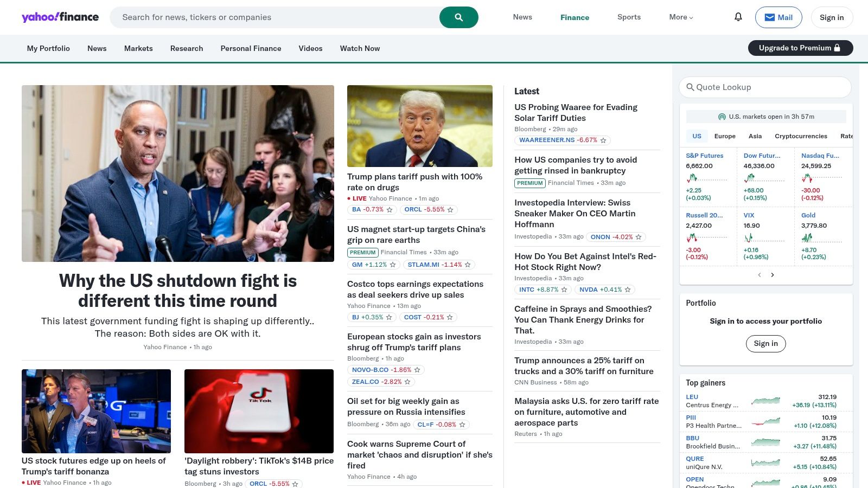Star the BA ticker chip
Viewport: 868px width, 488px height.
(390, 210)
